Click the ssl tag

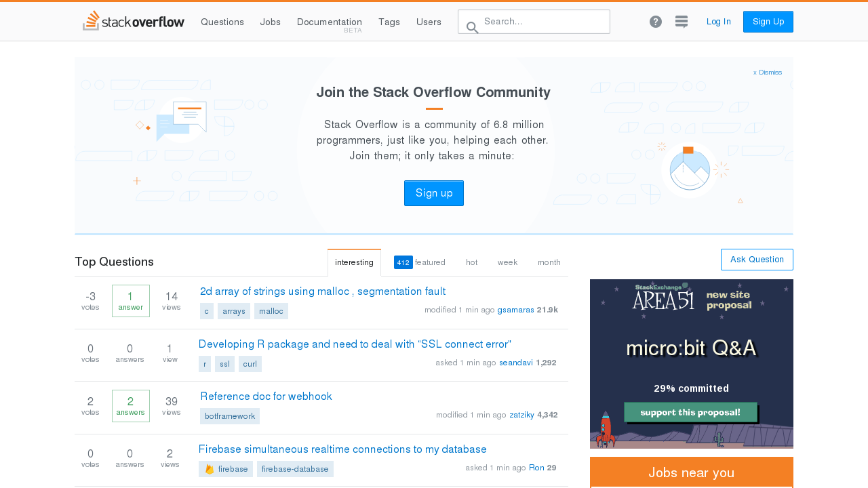click(224, 364)
